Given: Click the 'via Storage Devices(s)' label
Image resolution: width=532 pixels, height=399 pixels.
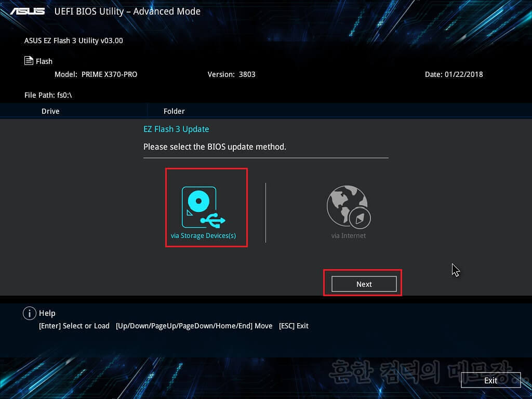Looking at the screenshot, I should click(203, 235).
